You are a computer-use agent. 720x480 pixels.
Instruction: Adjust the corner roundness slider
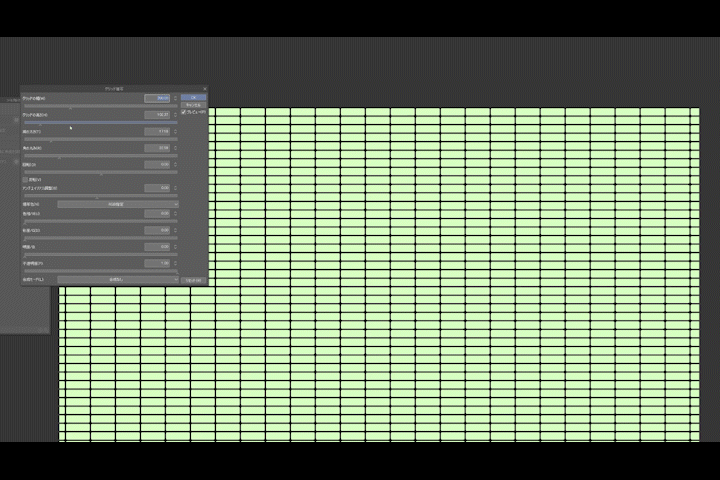(x=101, y=156)
